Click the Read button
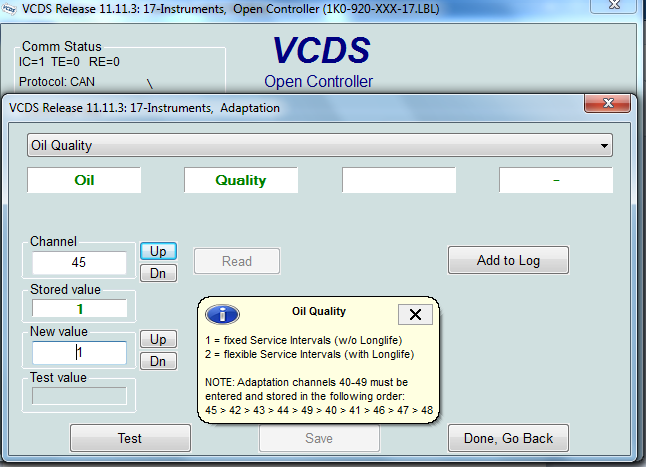 237,261
